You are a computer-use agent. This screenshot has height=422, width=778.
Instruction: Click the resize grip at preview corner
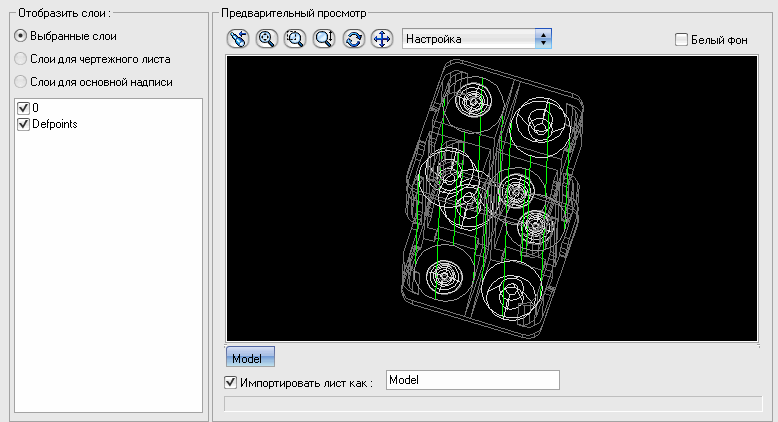[x=758, y=341]
